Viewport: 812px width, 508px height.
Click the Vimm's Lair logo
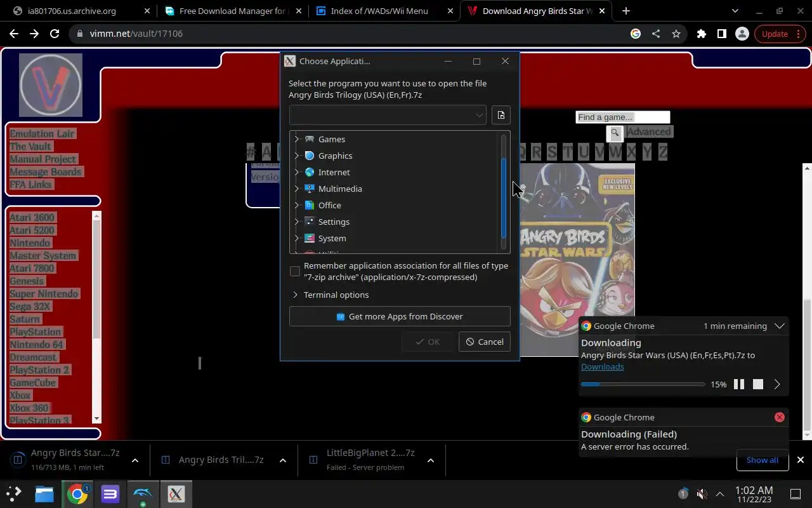tap(51, 85)
